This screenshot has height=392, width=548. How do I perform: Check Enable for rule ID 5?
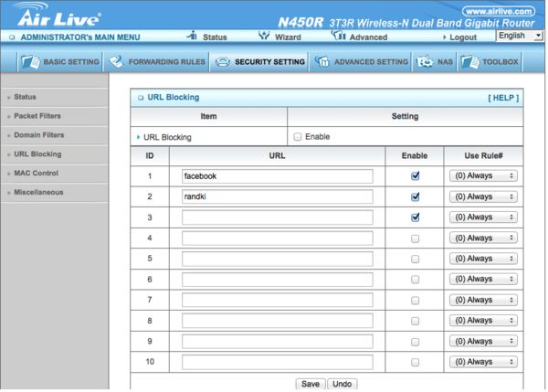tap(415, 260)
